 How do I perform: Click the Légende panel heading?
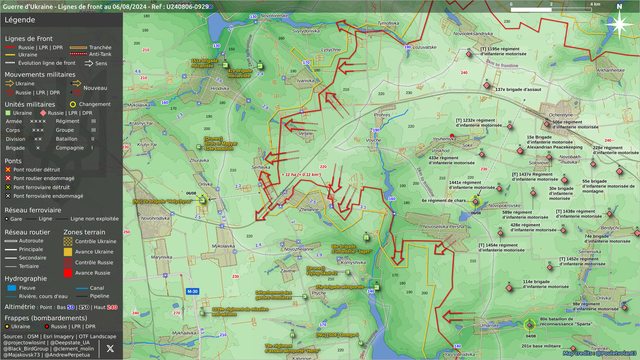(20, 20)
